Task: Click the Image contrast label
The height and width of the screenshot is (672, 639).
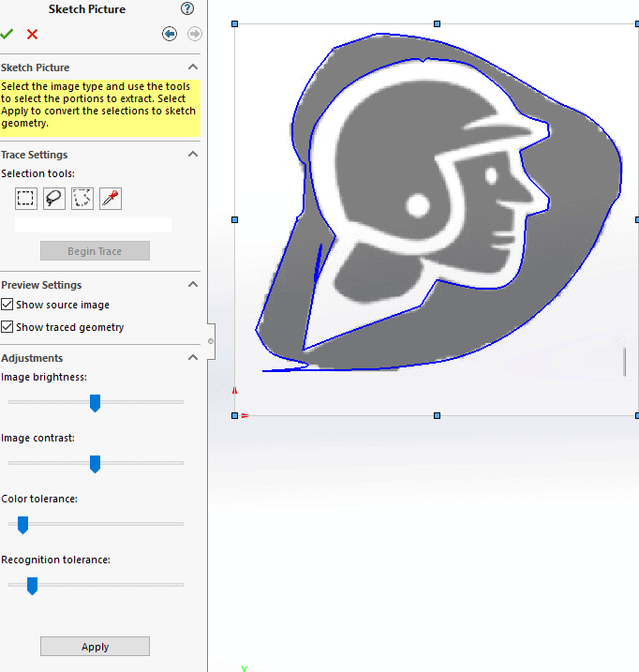Action: coord(37,438)
